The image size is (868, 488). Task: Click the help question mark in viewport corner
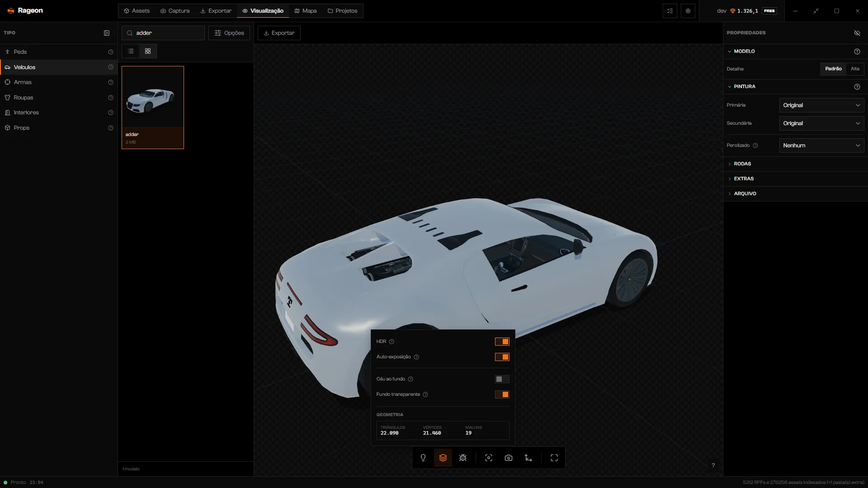[x=713, y=465]
